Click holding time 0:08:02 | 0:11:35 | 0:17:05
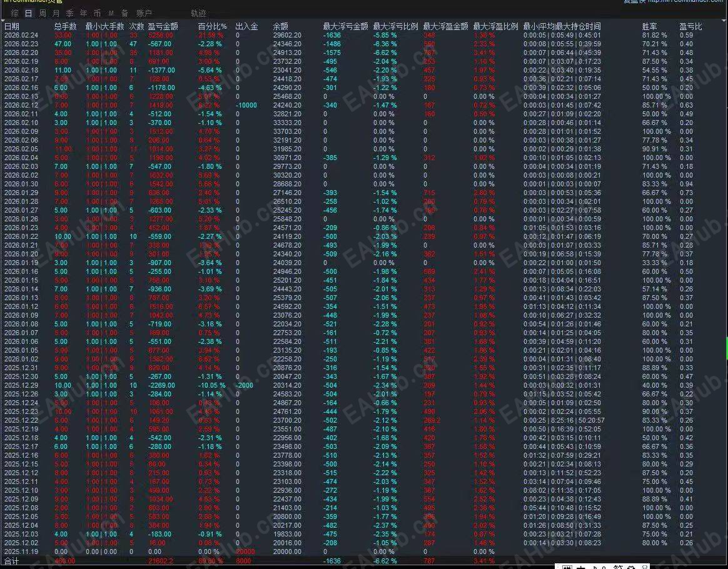The image size is (728, 569). pyautogui.click(x=562, y=491)
